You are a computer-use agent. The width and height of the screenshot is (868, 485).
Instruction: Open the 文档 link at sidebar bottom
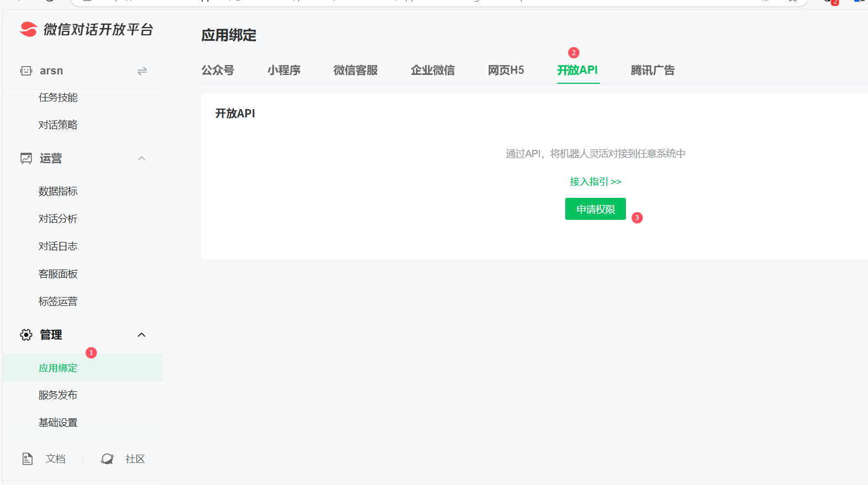coord(56,459)
